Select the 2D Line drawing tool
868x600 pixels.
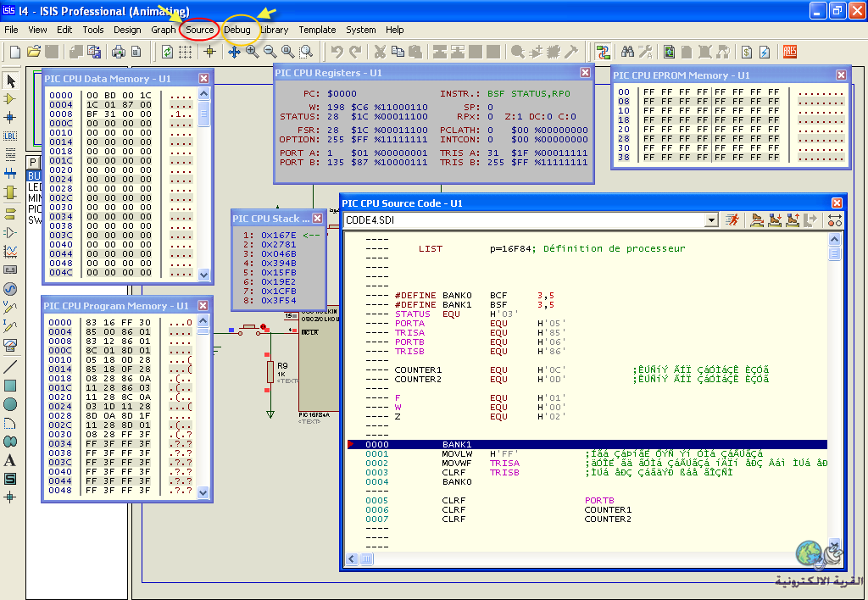click(x=10, y=366)
